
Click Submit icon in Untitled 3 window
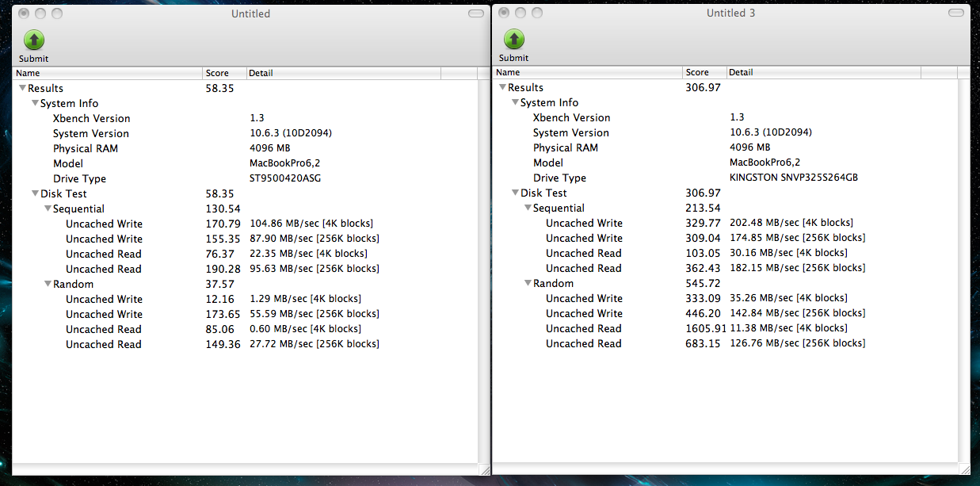(514, 40)
